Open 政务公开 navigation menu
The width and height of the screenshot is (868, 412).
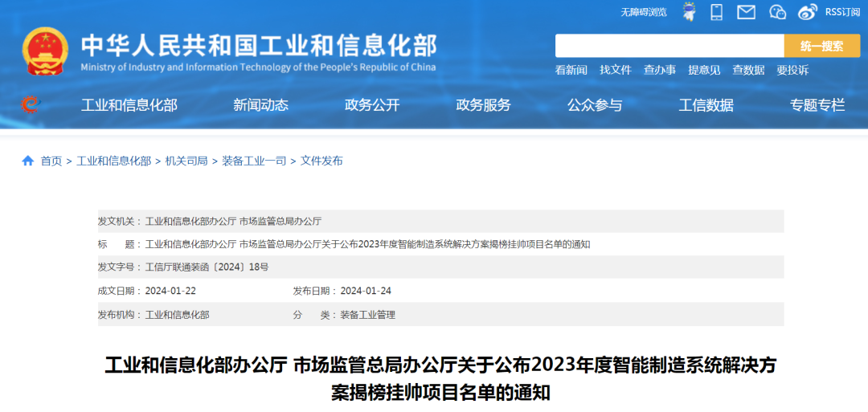tap(372, 104)
